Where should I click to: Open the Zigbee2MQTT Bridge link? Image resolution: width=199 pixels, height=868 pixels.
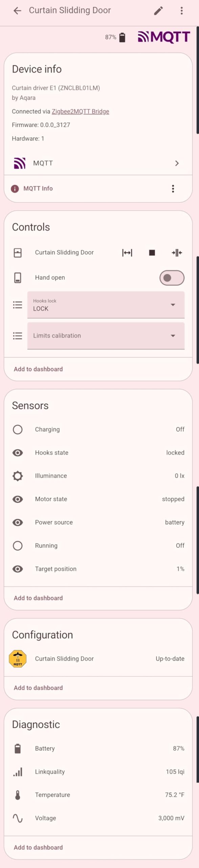tap(80, 111)
